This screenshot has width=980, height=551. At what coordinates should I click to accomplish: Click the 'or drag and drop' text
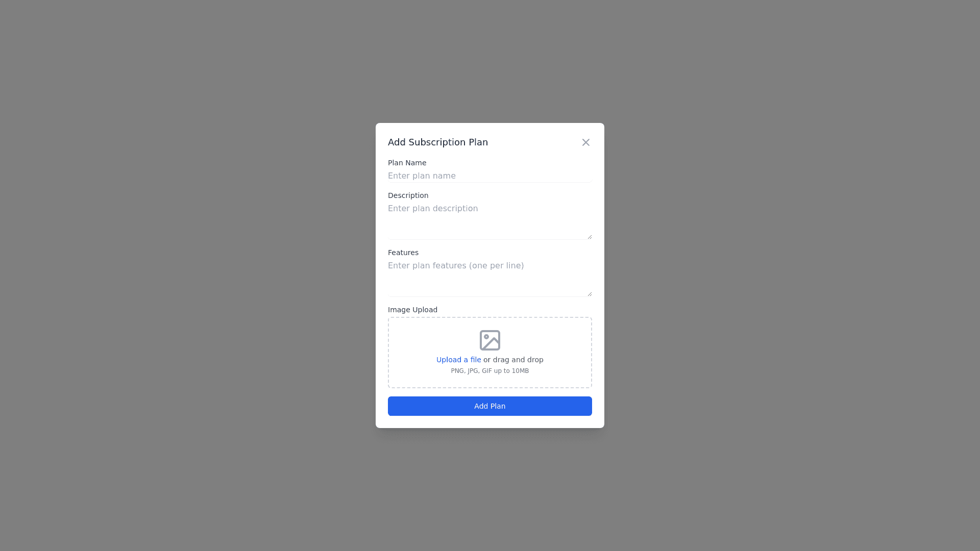[x=513, y=360]
